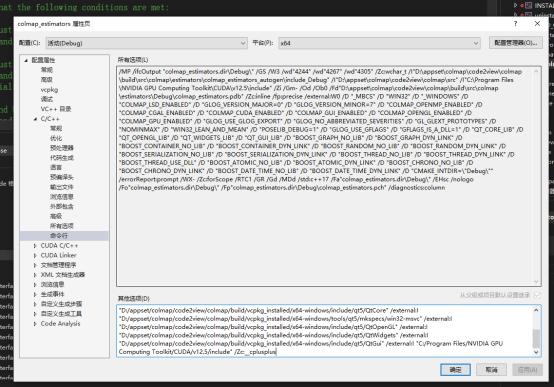
Task: Expand the 生成事件 node arrow
Action: pyautogui.click(x=35, y=294)
